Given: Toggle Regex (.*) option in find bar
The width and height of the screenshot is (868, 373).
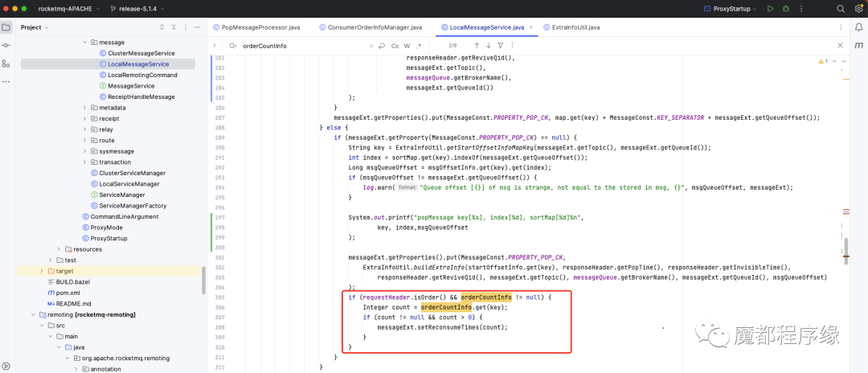Looking at the screenshot, I should pos(419,46).
